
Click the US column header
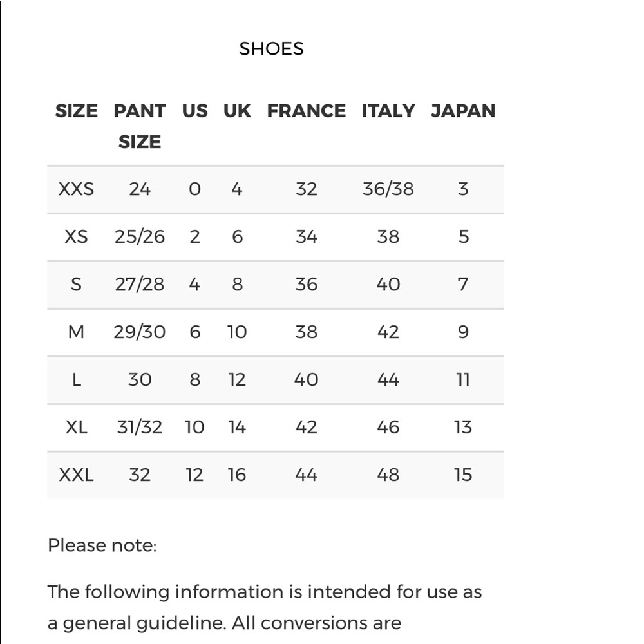(x=194, y=111)
